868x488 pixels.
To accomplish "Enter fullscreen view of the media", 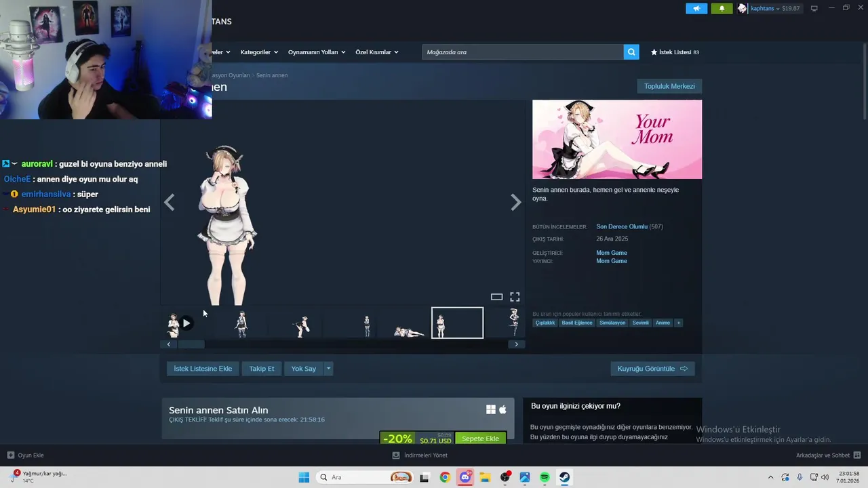I will click(x=515, y=297).
